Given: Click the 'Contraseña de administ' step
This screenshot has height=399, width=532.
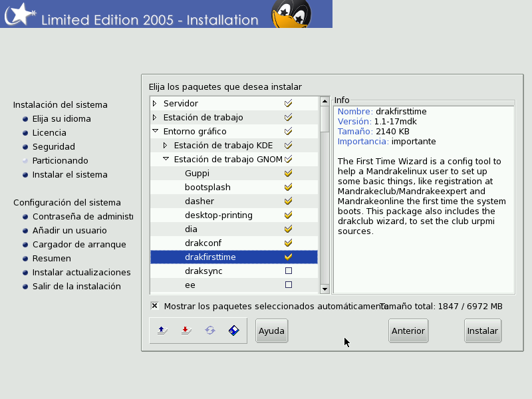Looking at the screenshot, I should point(82,217).
